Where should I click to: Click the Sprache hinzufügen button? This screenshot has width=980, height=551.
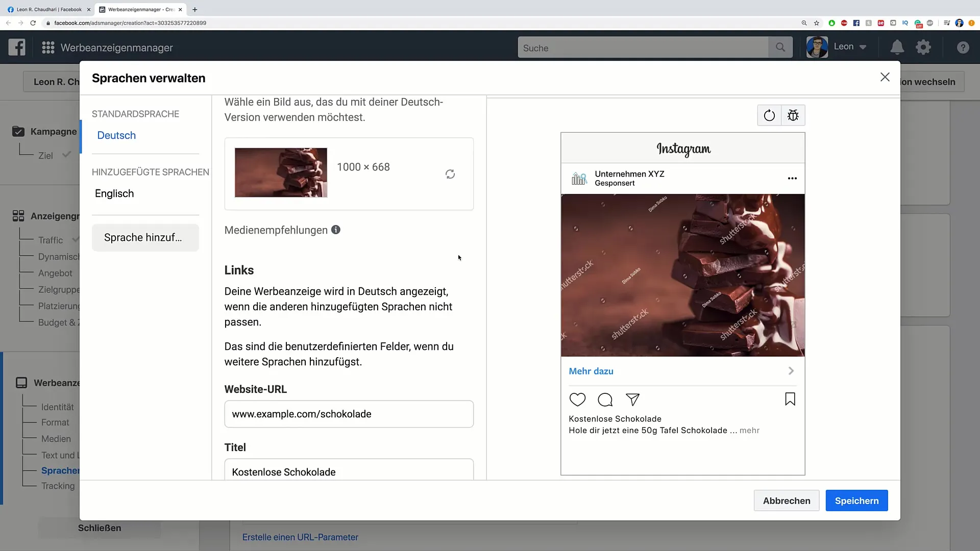click(145, 237)
